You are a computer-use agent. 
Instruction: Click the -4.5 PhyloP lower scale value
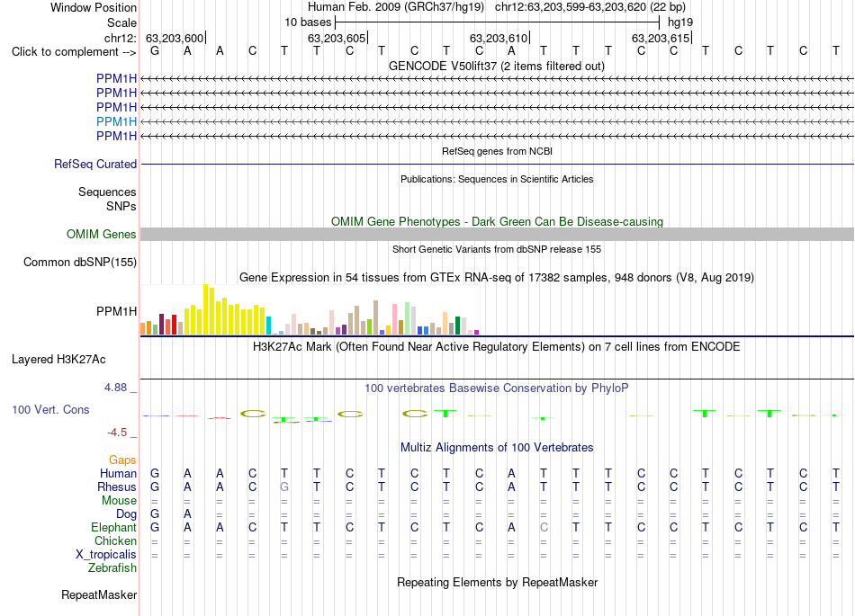117,433
